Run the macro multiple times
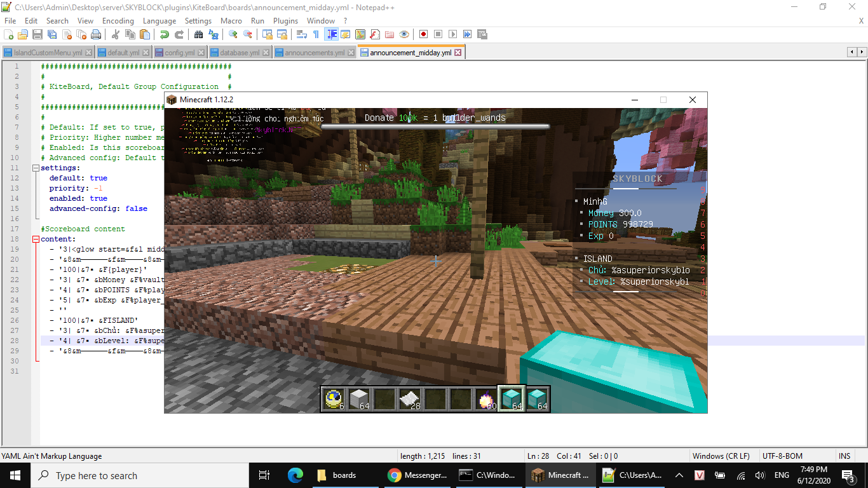868x488 pixels. click(468, 34)
